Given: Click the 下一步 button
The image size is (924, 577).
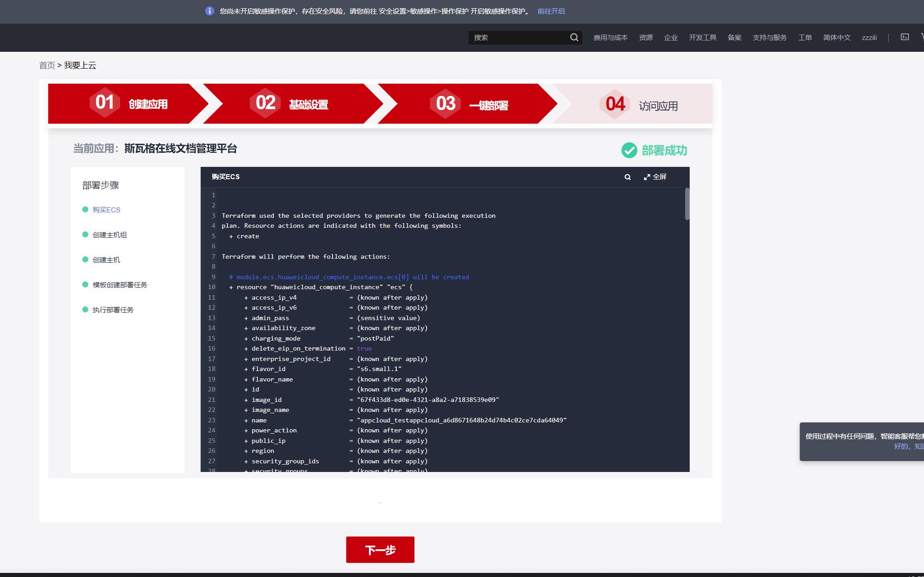Looking at the screenshot, I should click(380, 550).
